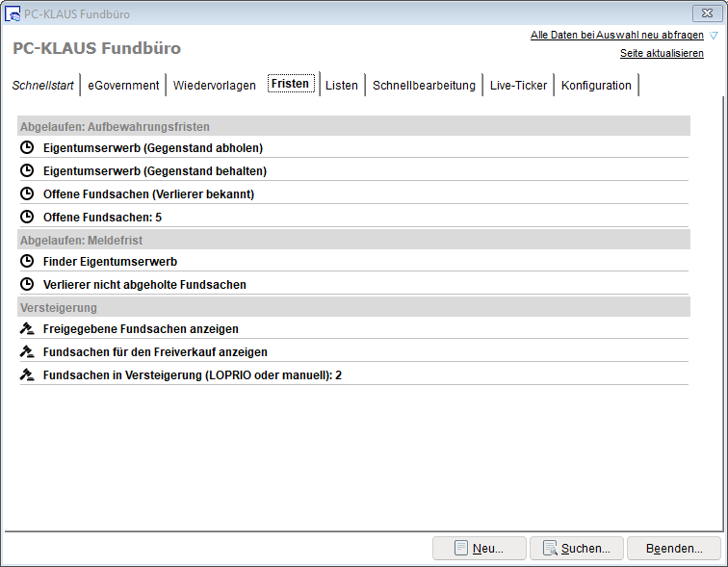Click the Suchen... button
Viewport: 728px width, 567px height.
tap(576, 549)
